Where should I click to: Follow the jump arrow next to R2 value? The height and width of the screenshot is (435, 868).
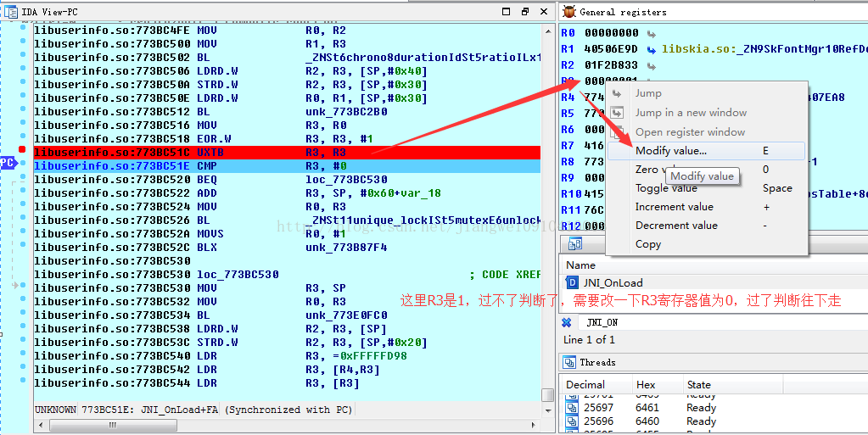pyautogui.click(x=651, y=66)
